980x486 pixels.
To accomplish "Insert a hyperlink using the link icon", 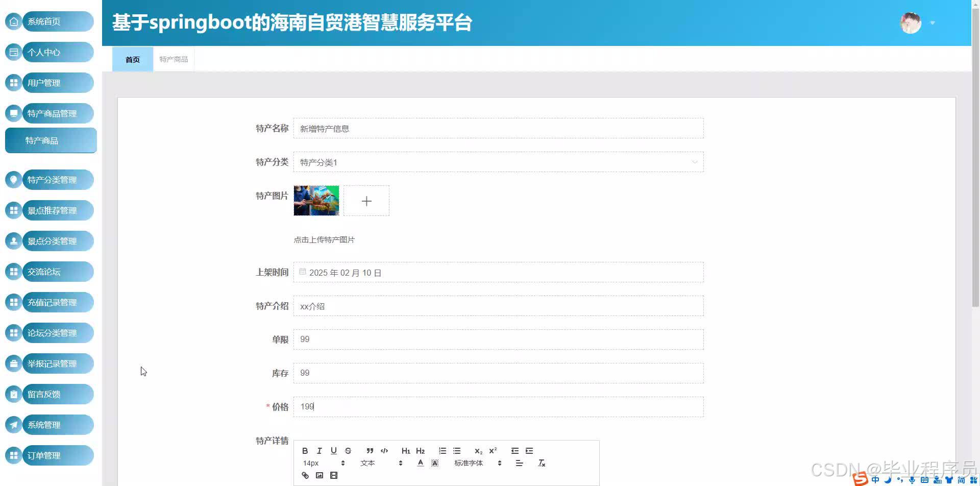I will tap(305, 475).
